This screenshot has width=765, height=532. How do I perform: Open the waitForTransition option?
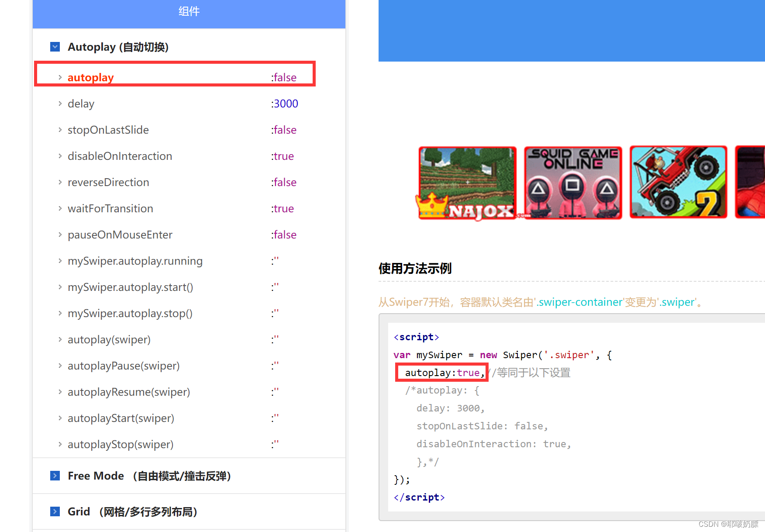[x=110, y=208]
